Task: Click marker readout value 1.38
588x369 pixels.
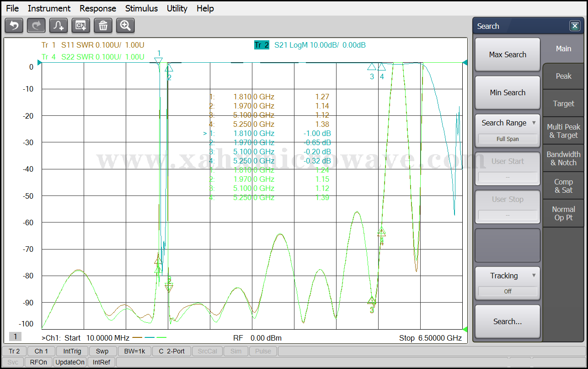Action: tap(322, 124)
